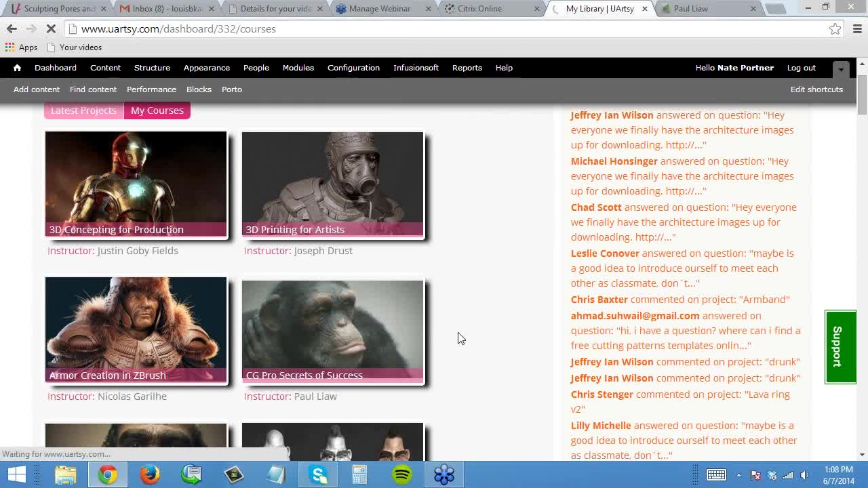Open the Infusionsoft admin menu
Viewport: 868px width, 488px height.
[416, 68]
